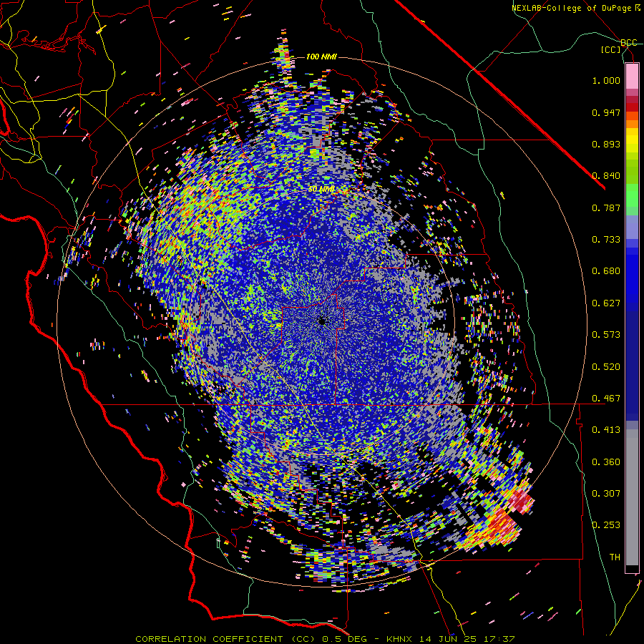Click the 0.467 scale value
This screenshot has width=644, height=644.
click(x=606, y=399)
